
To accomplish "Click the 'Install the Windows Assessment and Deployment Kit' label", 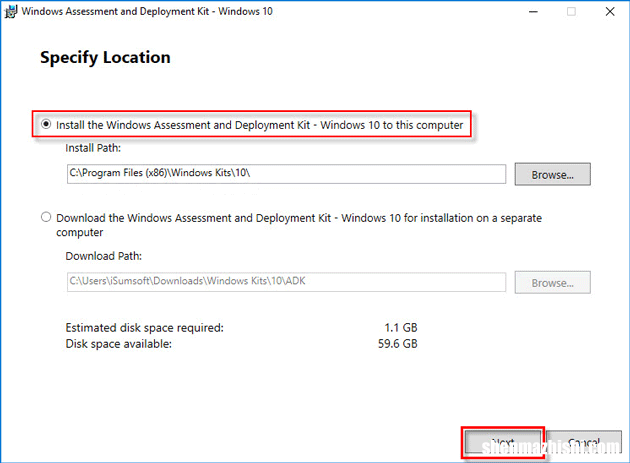I will coord(260,125).
